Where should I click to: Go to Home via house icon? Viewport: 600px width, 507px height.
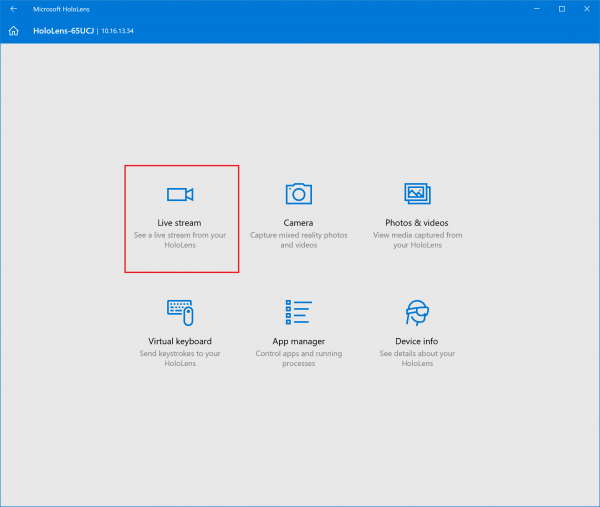click(x=14, y=31)
